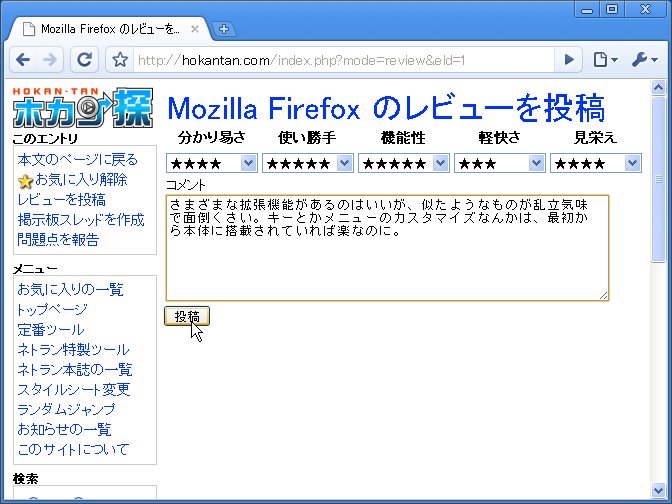This screenshot has height=504, width=672.
Task: Click the scrollbar down arrow
Action: coord(658,490)
